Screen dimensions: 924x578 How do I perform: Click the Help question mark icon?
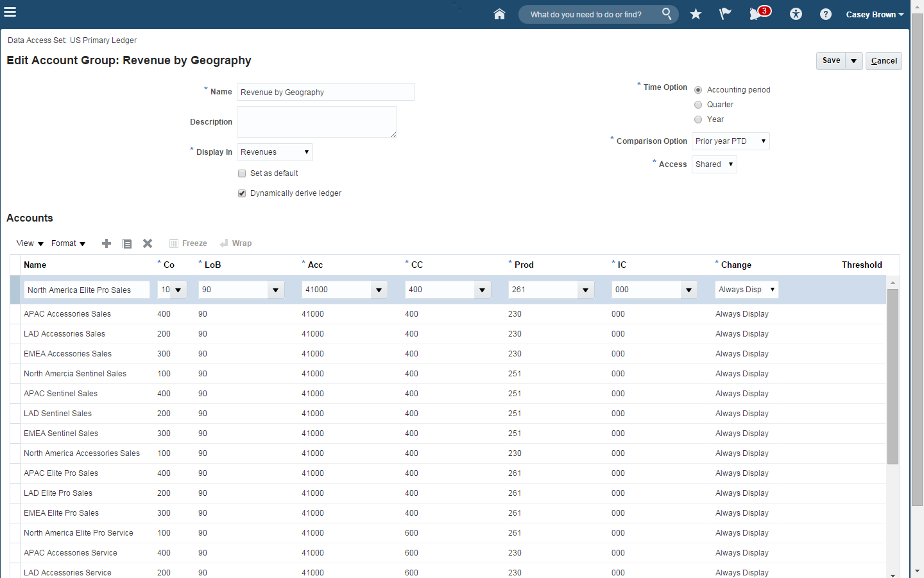click(826, 14)
